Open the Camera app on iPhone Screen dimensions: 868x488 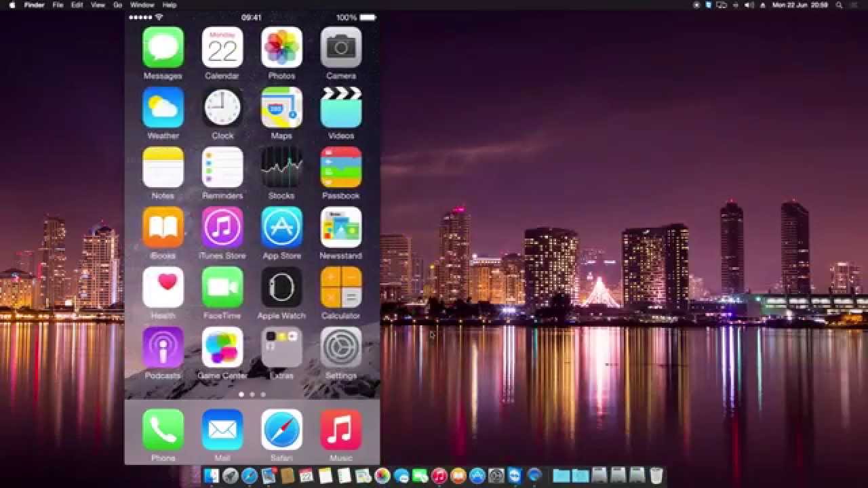pos(341,47)
